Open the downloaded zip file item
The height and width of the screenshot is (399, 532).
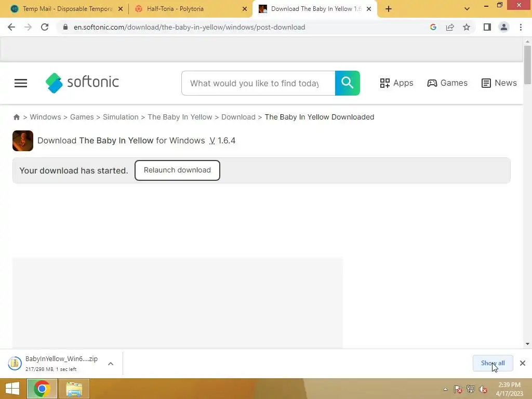click(54, 363)
